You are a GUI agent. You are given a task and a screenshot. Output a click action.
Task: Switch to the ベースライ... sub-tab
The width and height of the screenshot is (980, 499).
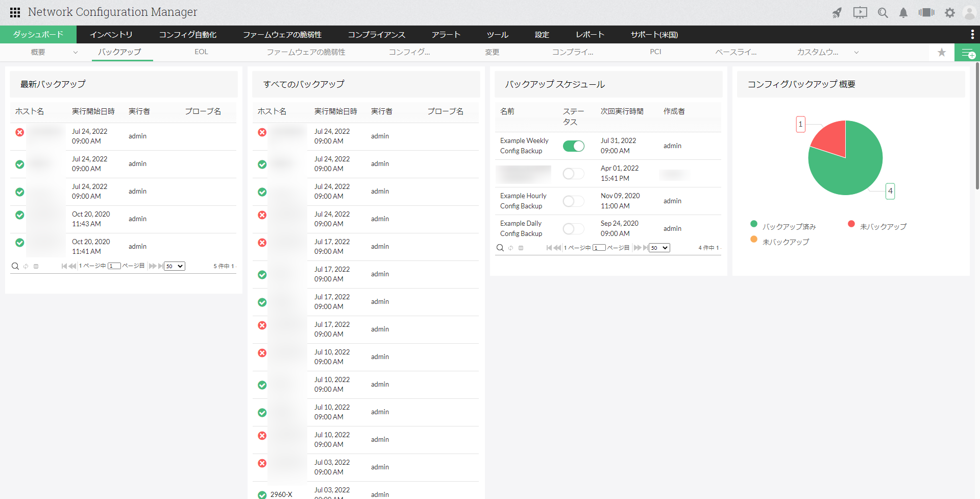736,52
